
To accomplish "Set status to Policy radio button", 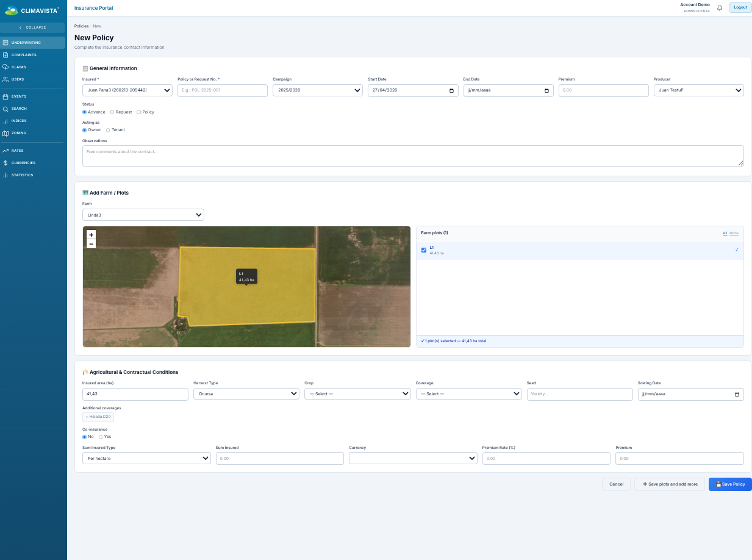I will 138,112.
